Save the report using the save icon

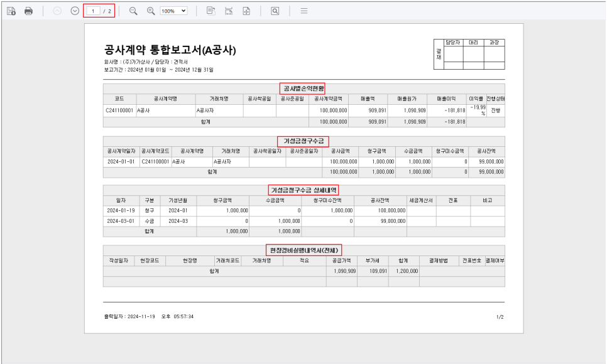tap(11, 11)
